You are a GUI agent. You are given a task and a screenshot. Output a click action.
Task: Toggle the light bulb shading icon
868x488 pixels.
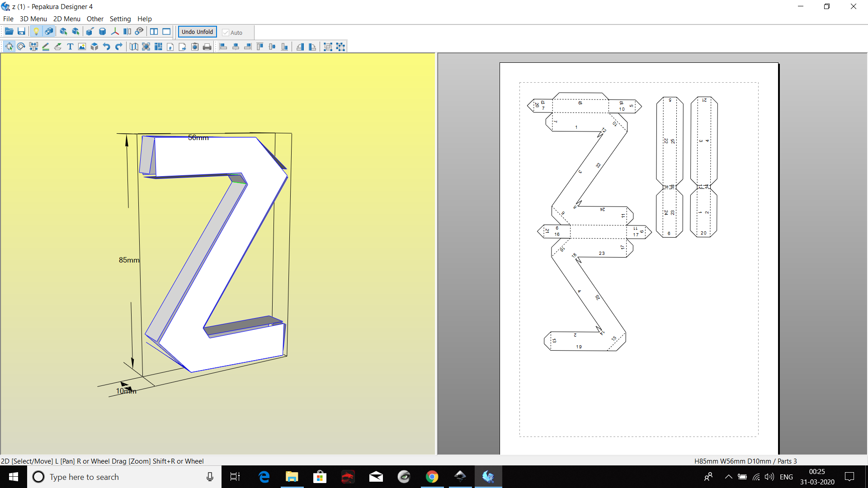(36, 31)
